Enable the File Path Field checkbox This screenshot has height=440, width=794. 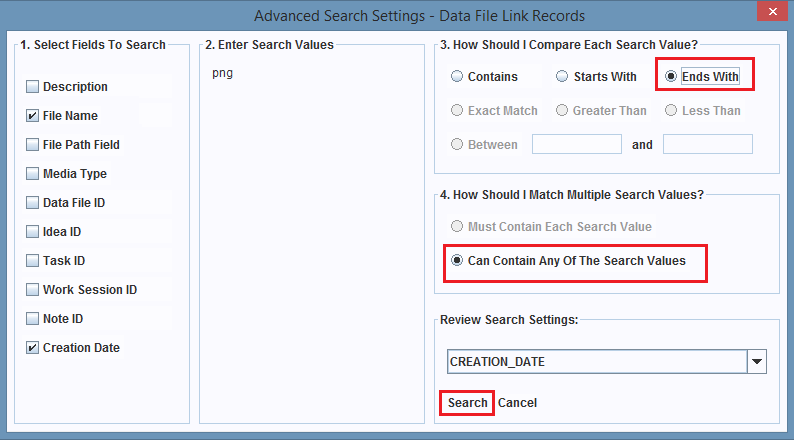[33, 145]
